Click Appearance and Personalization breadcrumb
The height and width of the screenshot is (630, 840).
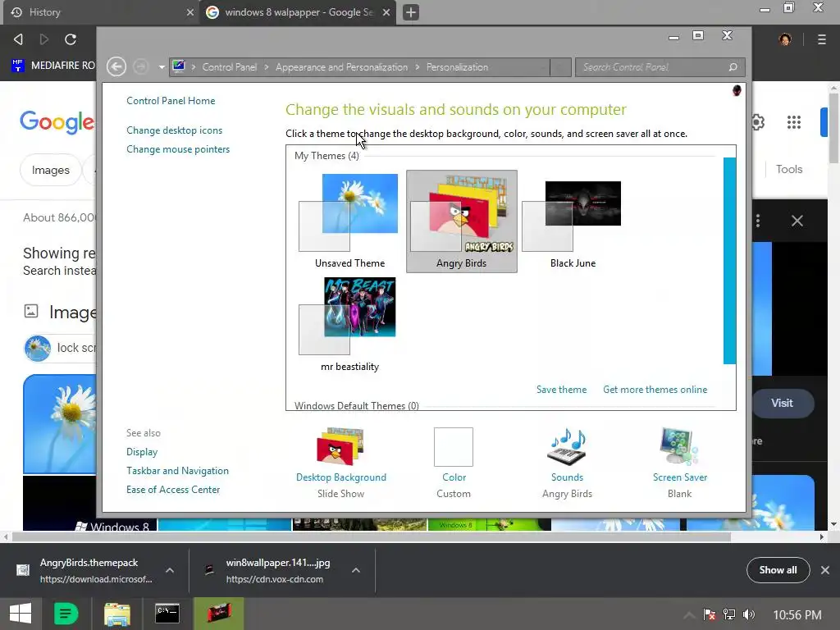[x=341, y=67]
